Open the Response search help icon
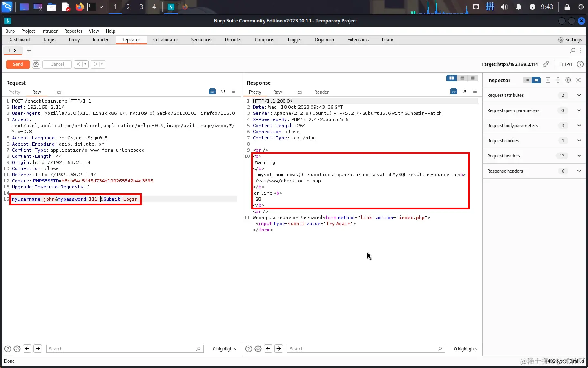Viewport: 588px width, 368px height. (x=249, y=349)
